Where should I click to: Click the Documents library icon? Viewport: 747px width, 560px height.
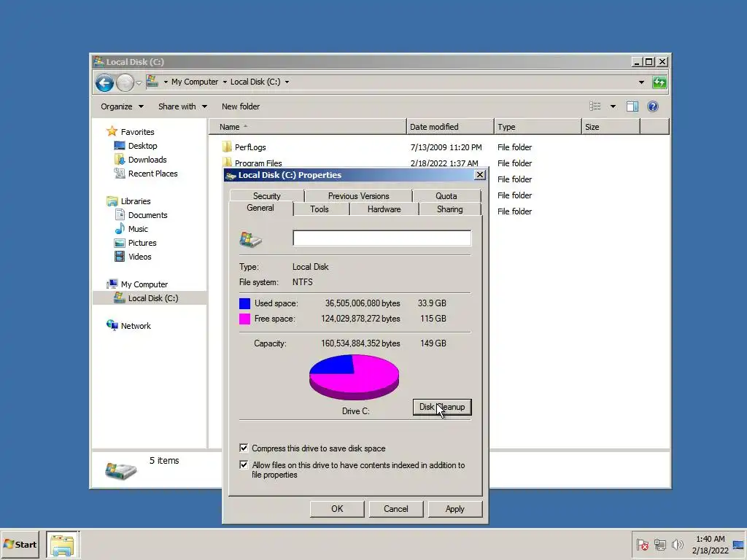tap(120, 215)
